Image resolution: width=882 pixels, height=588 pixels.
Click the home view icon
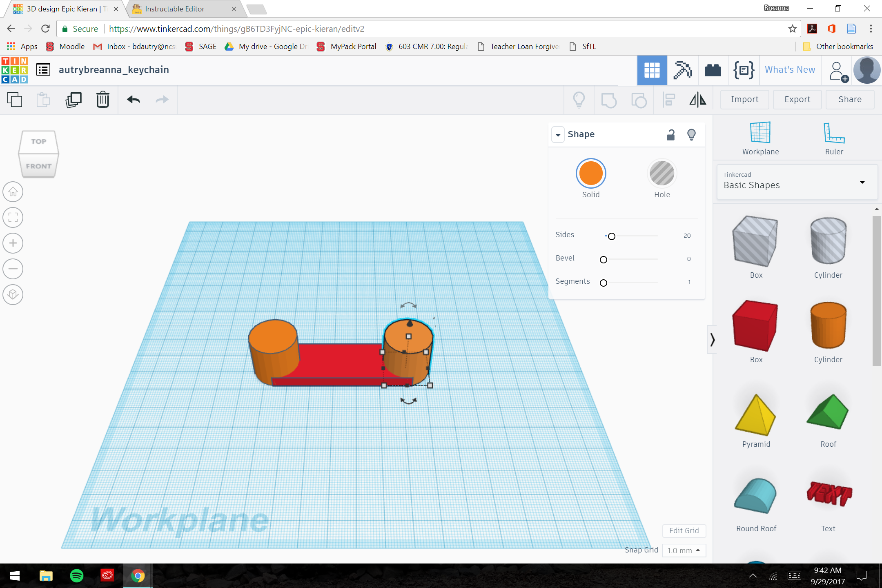(x=13, y=192)
